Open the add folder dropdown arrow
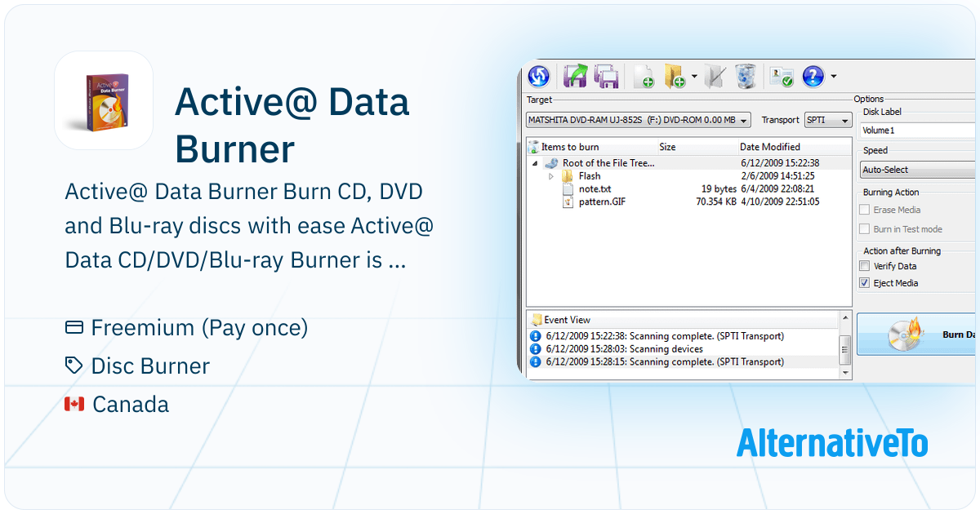Image resolution: width=980 pixels, height=514 pixels. [694, 78]
